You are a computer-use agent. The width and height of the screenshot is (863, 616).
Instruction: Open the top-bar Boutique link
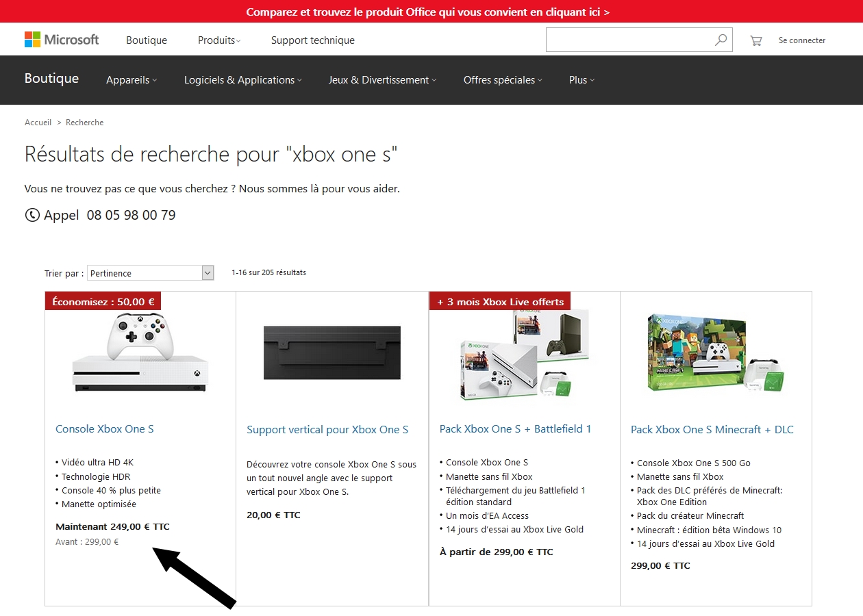(147, 40)
